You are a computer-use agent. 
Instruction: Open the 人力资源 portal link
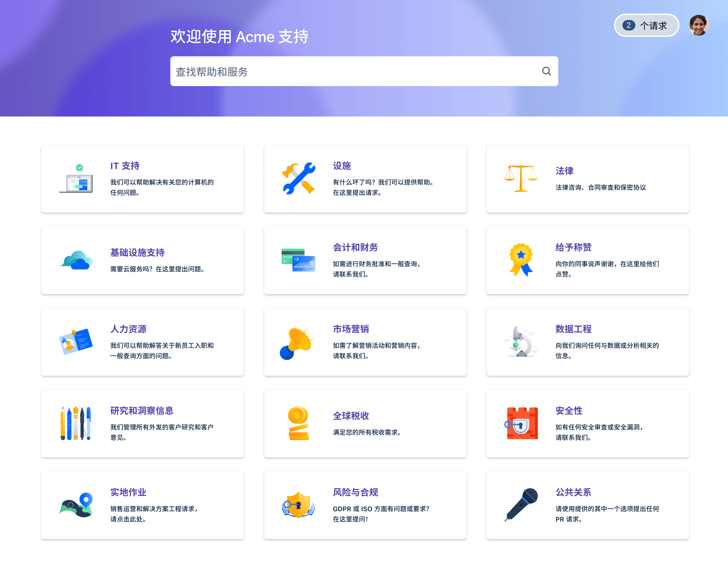coord(128,329)
